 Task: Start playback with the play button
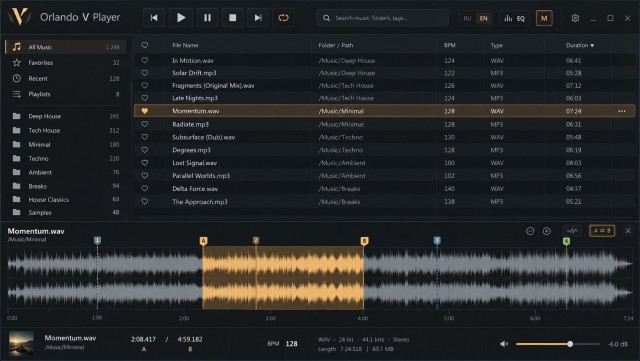tap(181, 18)
